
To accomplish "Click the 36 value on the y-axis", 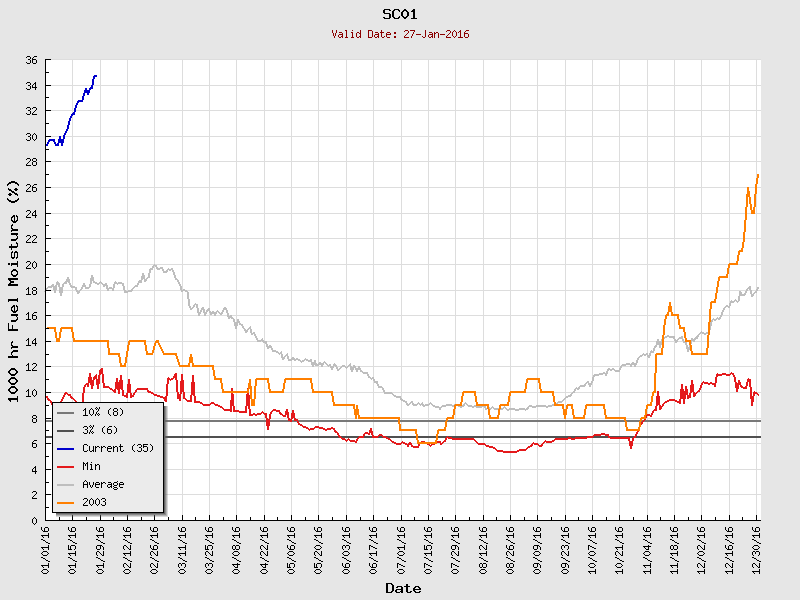I will [31, 60].
